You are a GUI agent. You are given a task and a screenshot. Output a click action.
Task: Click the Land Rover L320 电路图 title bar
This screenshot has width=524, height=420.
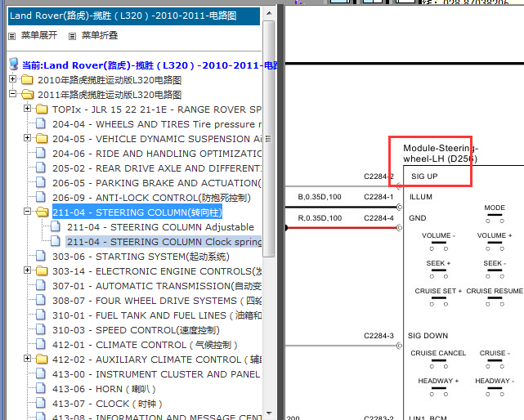pyautogui.click(x=134, y=16)
